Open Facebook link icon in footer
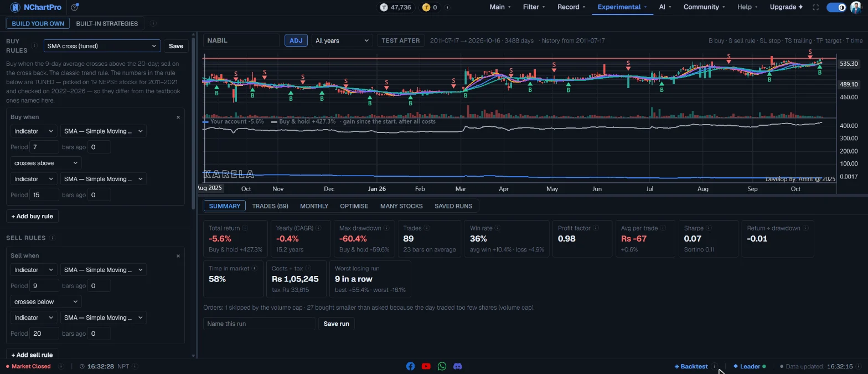The image size is (868, 374). click(410, 366)
